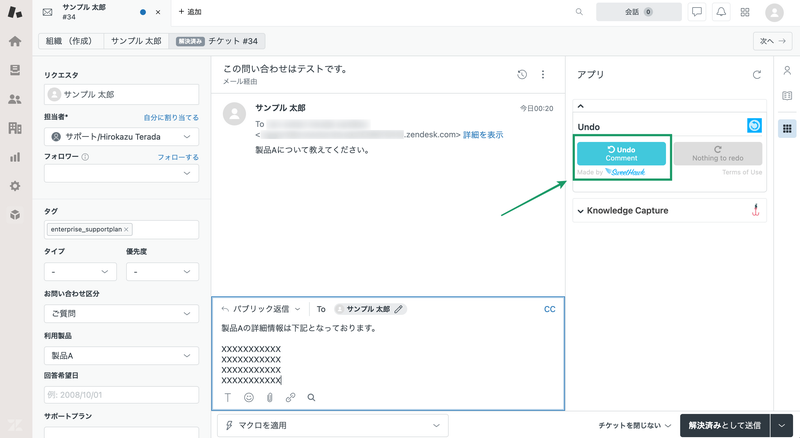Image resolution: width=800 pixels, height=438 pixels.
Task: Open the submit status dropdown arrow
Action: coord(782,425)
